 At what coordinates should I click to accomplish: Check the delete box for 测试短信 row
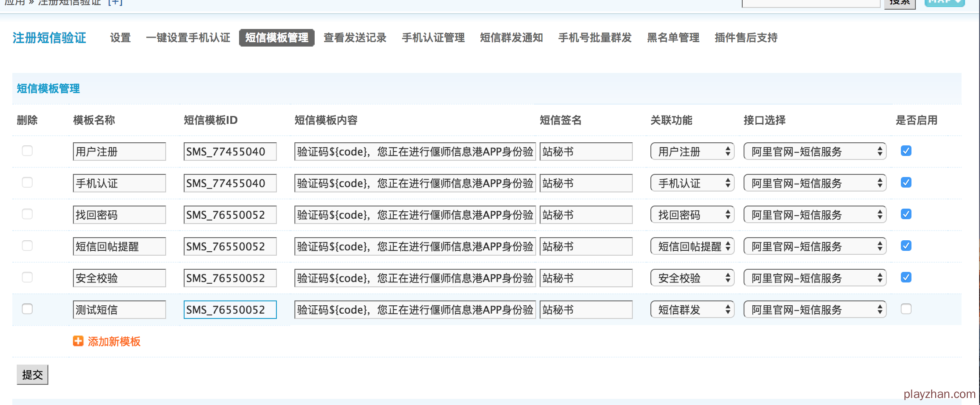(x=27, y=309)
